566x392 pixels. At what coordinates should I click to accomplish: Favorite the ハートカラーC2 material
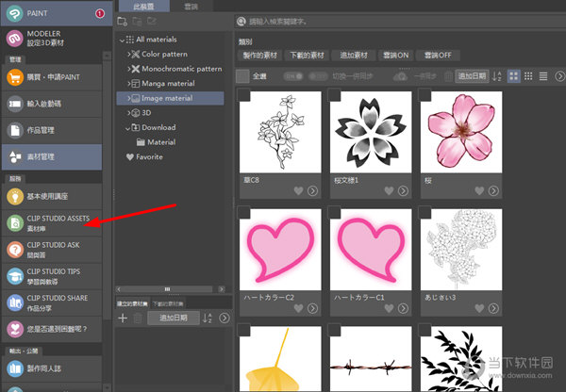(298, 308)
